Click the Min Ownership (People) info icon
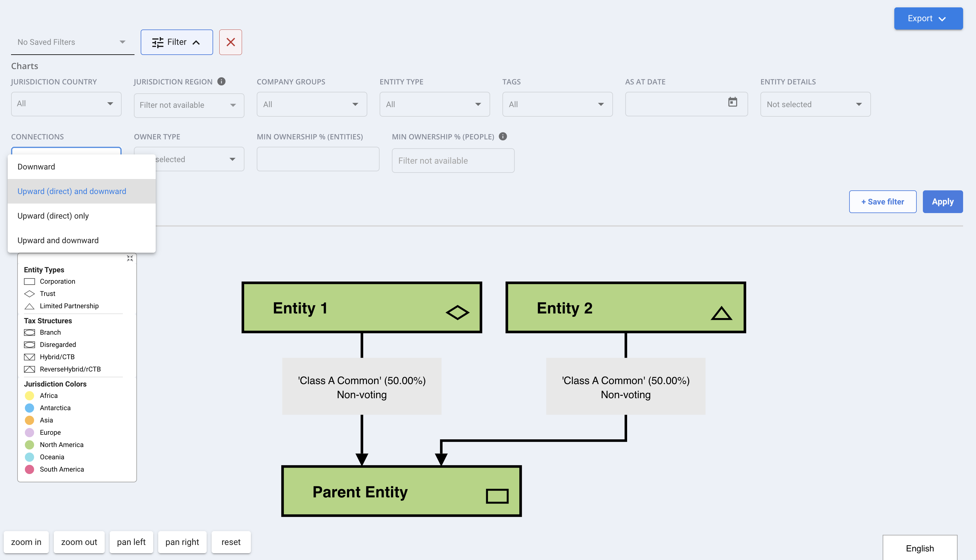 coord(503,137)
